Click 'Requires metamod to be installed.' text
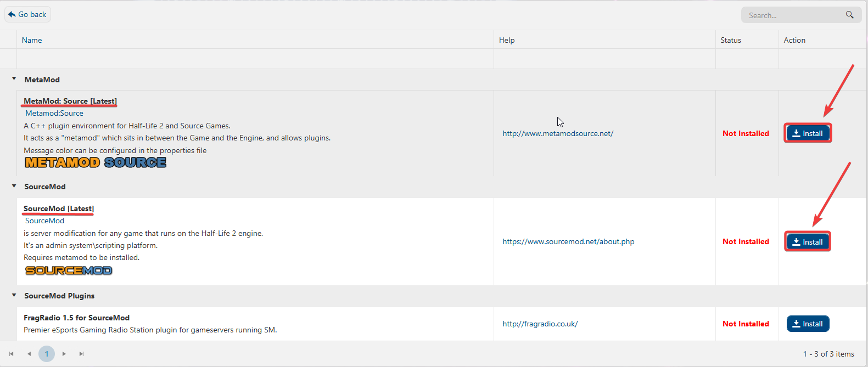This screenshot has height=367, width=868. tap(81, 257)
